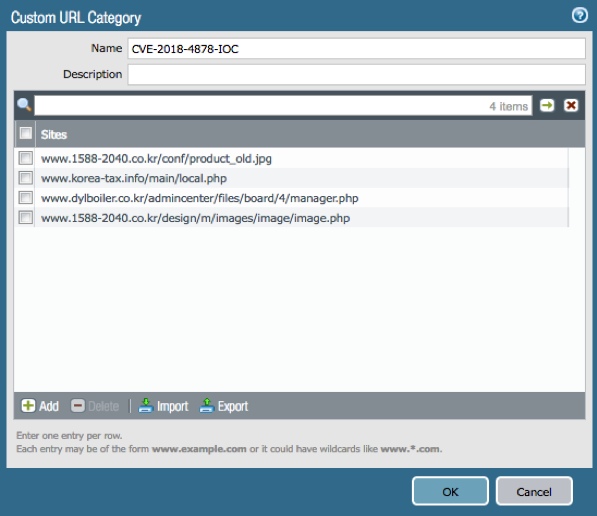
Task: Apply filter with green arrow icon
Action: tap(547, 105)
